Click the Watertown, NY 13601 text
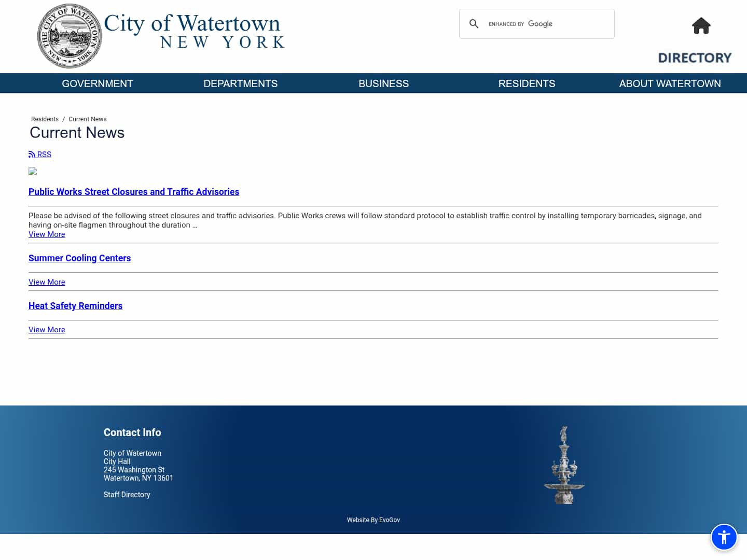This screenshot has height=560, width=747. tap(139, 478)
